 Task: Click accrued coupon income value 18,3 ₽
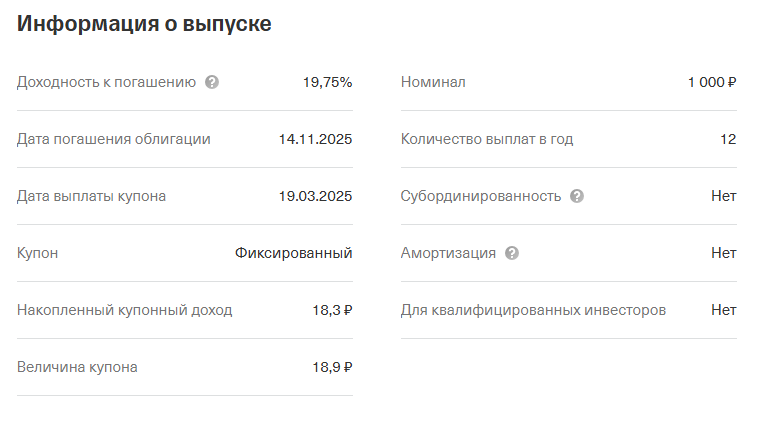coord(331,310)
